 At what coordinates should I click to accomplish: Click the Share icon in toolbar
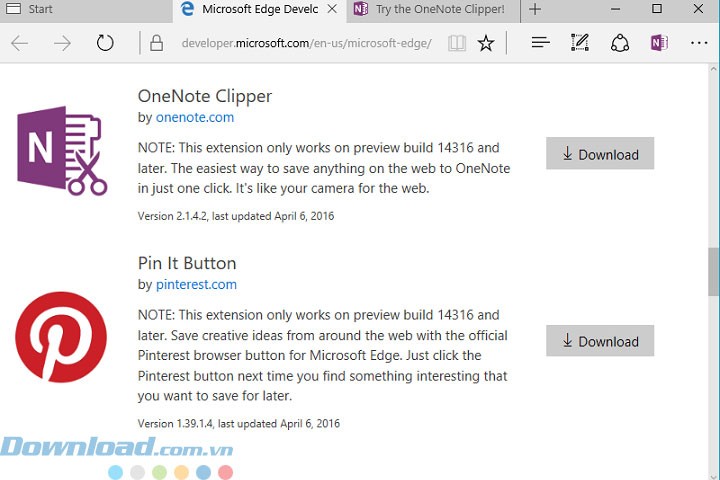620,43
